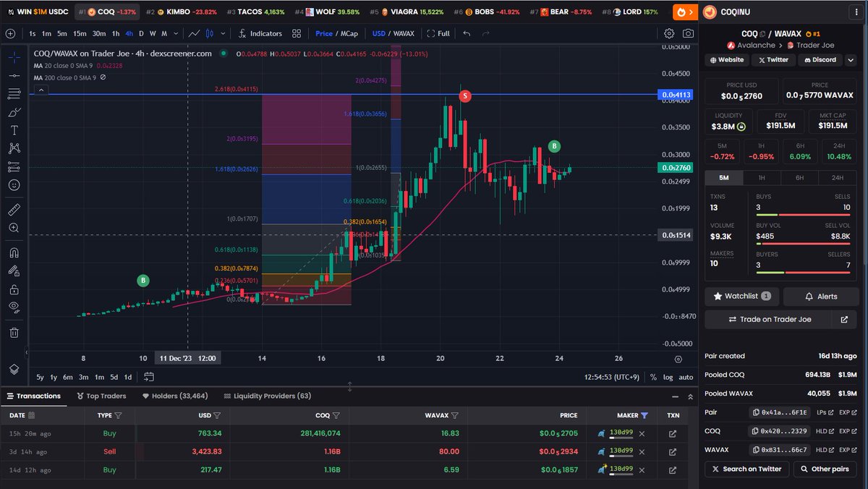This screenshot has width=868, height=489.
Task: Open the emoji icons tool
Action: [x=14, y=184]
